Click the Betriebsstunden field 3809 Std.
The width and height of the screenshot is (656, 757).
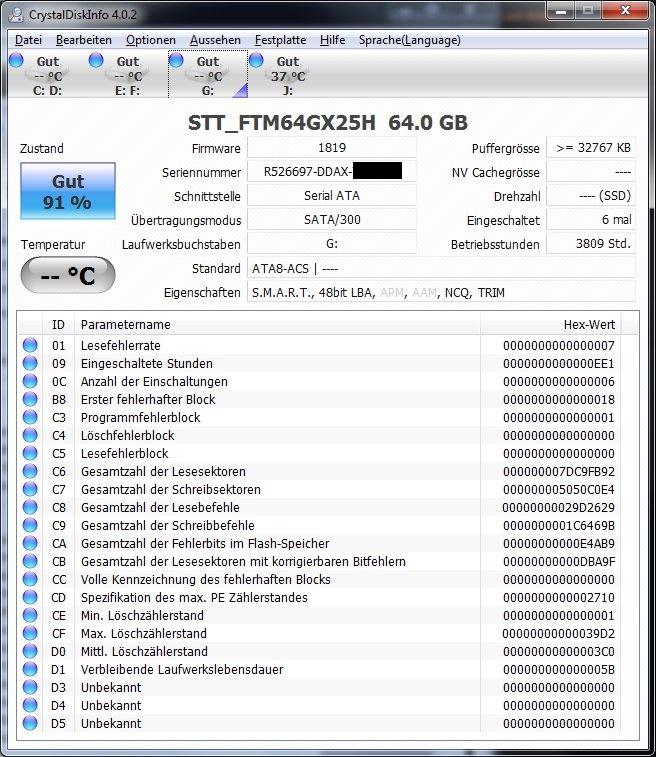(591, 244)
